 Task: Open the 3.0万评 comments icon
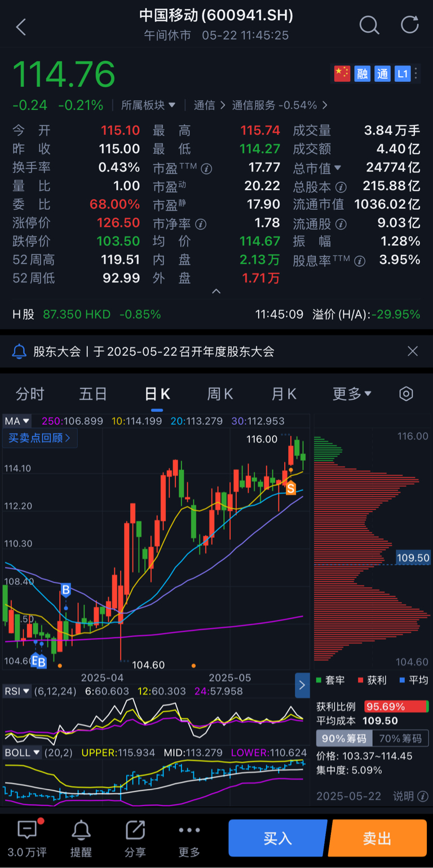click(x=27, y=830)
